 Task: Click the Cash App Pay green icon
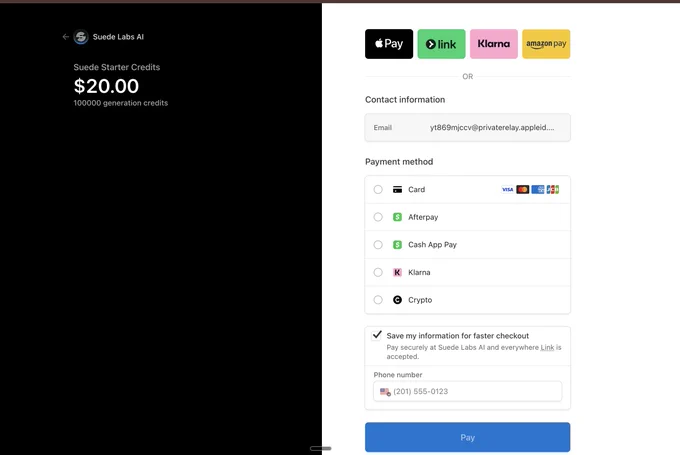397,245
